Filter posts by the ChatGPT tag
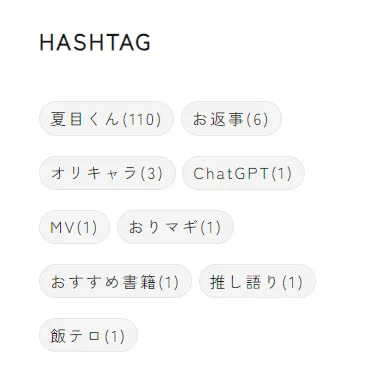This screenshot has width=368, height=389. [243, 173]
